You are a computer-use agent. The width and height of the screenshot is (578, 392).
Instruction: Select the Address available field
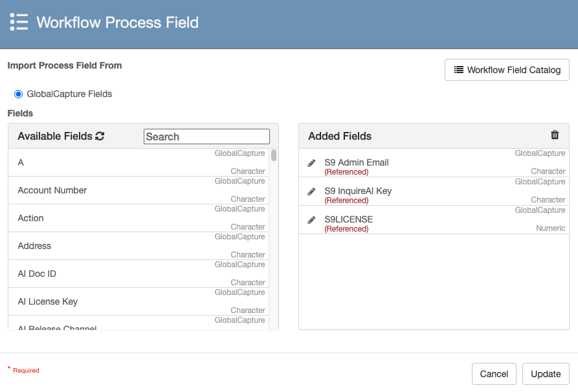pyautogui.click(x=34, y=246)
